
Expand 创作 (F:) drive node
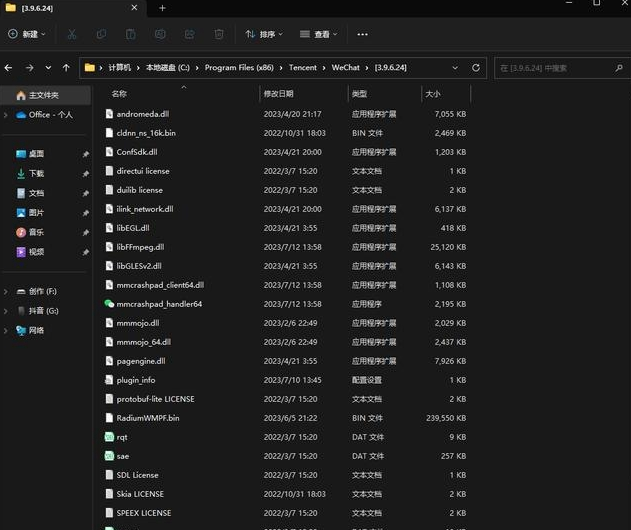pos(6,291)
